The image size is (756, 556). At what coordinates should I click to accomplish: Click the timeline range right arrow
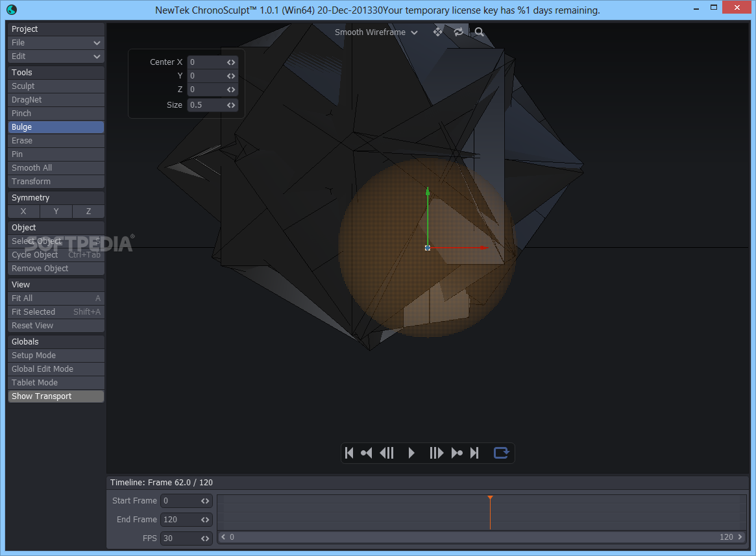740,537
